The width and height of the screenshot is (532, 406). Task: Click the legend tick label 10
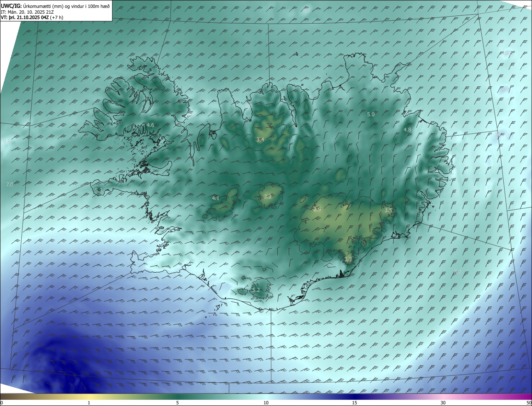pos(266,403)
